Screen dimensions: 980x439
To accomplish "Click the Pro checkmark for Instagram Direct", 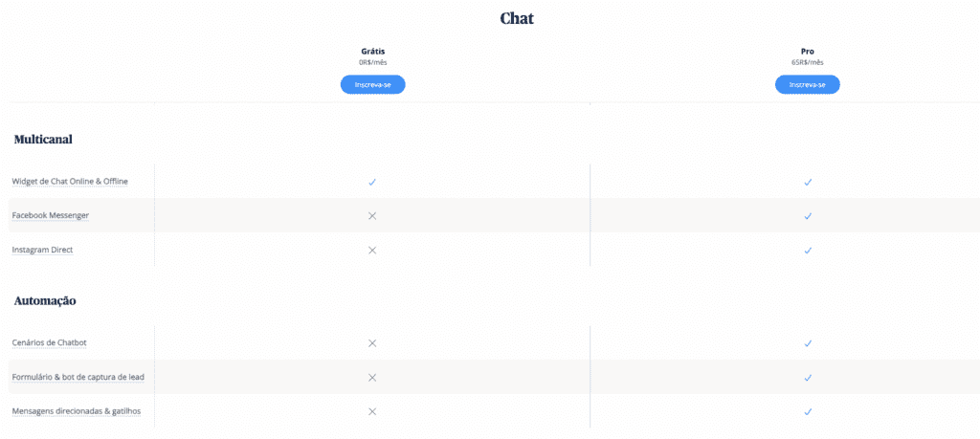I will point(808,250).
